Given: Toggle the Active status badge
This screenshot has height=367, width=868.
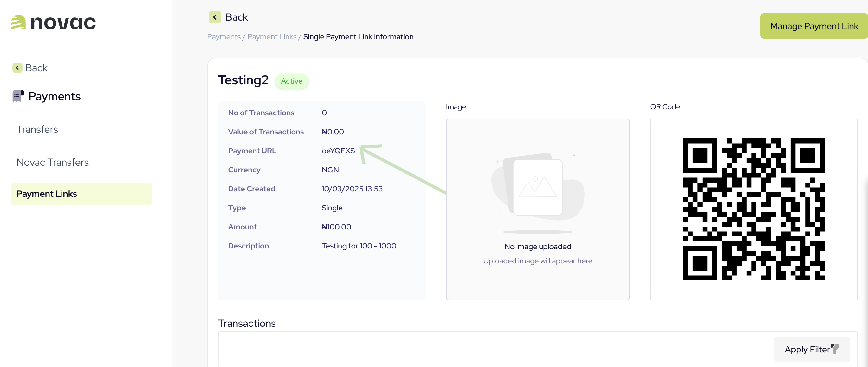Looking at the screenshot, I should (x=291, y=81).
